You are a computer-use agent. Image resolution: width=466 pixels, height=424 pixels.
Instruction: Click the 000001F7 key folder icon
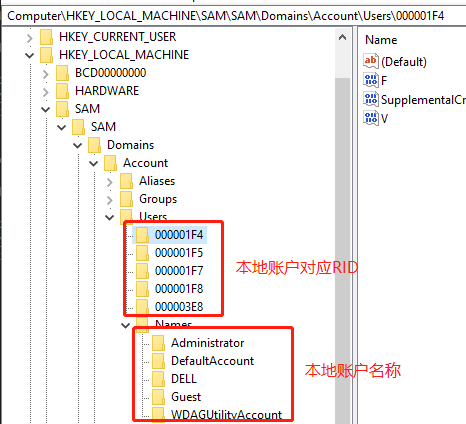pyautogui.click(x=142, y=271)
